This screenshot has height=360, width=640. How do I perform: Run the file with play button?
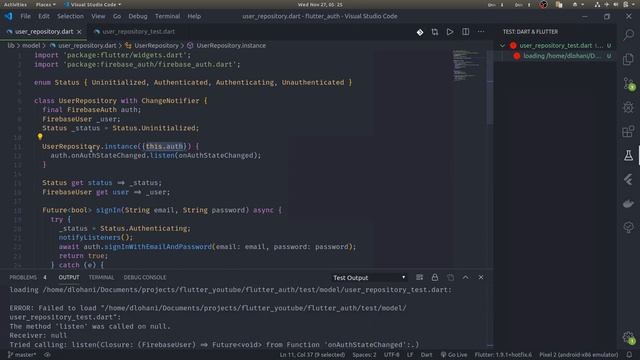click(450, 32)
